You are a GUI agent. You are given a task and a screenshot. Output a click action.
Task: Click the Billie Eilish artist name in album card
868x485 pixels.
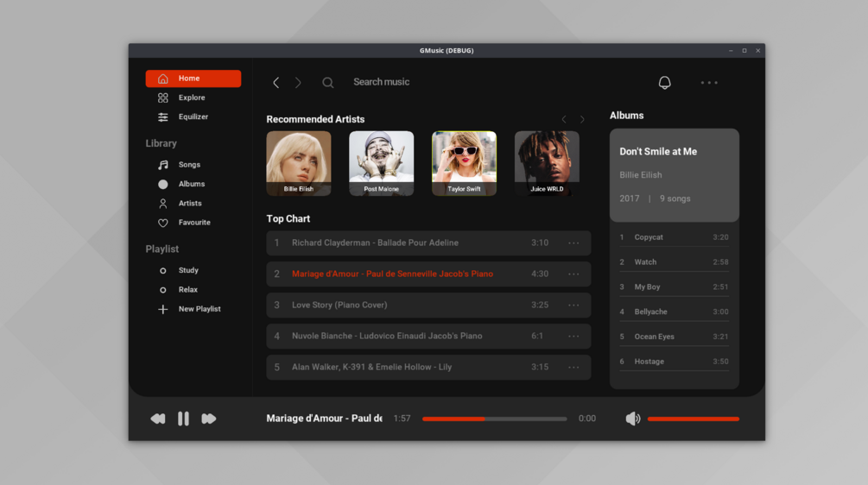(x=641, y=174)
